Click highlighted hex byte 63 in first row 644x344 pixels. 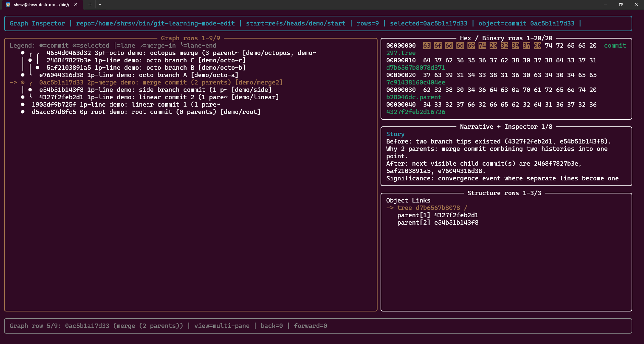427,46
